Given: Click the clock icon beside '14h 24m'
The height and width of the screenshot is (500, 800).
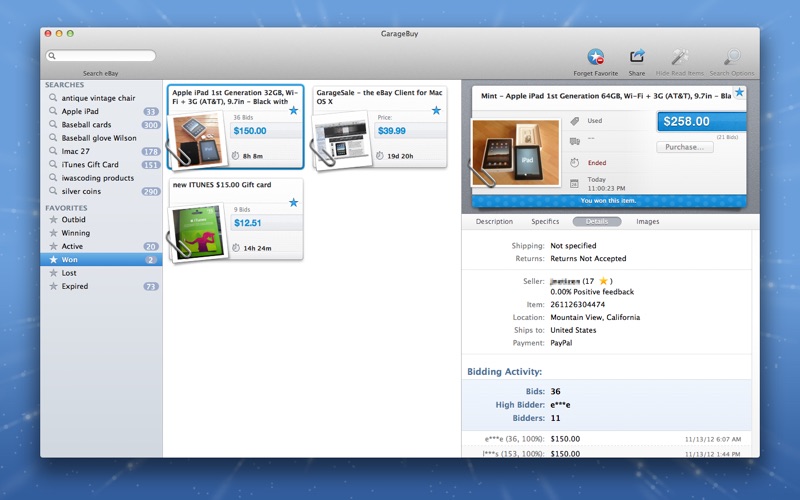Looking at the screenshot, I should coord(235,248).
